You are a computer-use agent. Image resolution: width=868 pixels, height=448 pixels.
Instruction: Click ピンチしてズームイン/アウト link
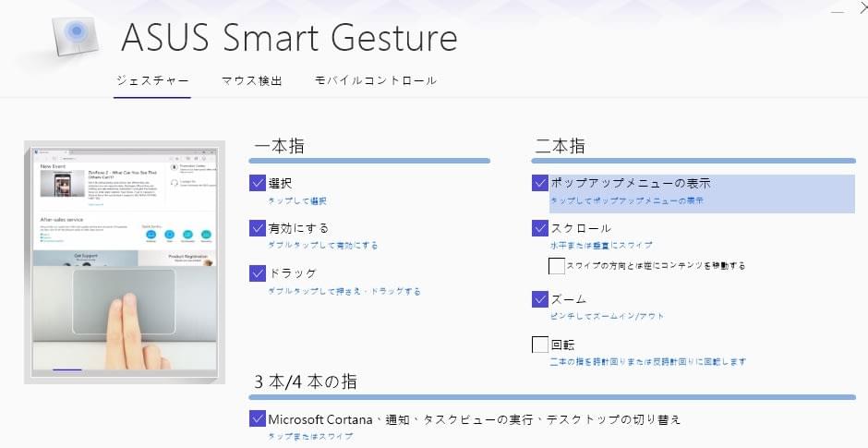pyautogui.click(x=607, y=316)
